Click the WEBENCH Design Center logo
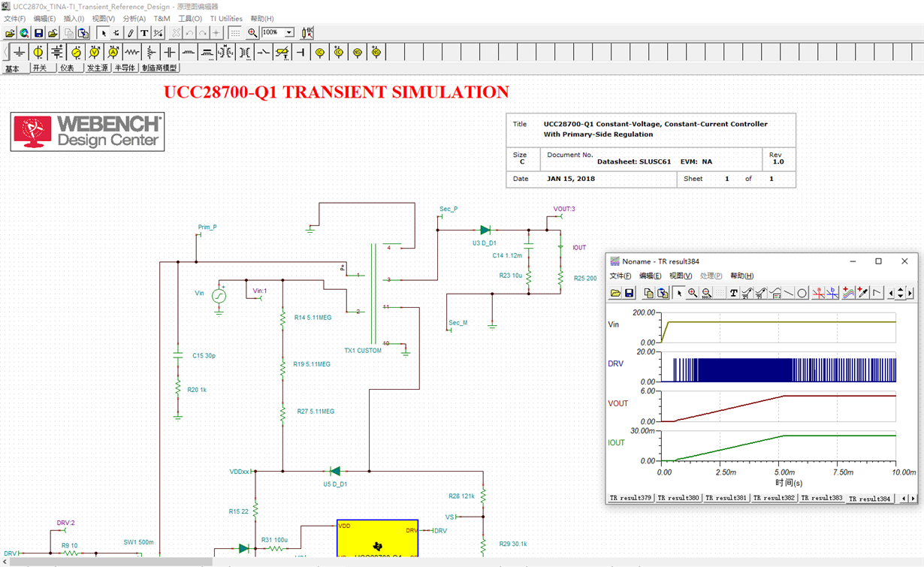The image size is (924, 567). tap(87, 131)
